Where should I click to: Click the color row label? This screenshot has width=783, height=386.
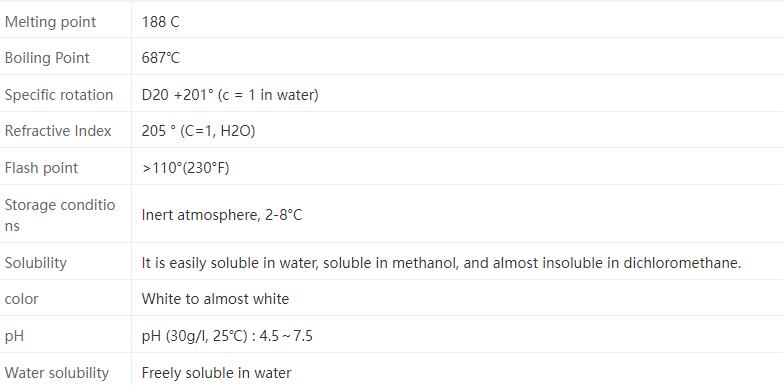pyautogui.click(x=21, y=299)
